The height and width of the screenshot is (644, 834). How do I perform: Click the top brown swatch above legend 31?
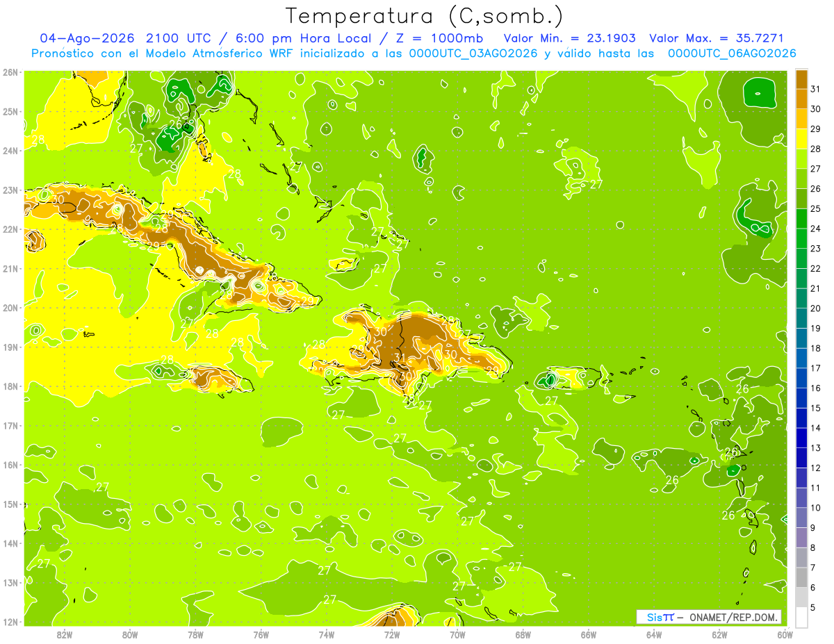coord(801,79)
